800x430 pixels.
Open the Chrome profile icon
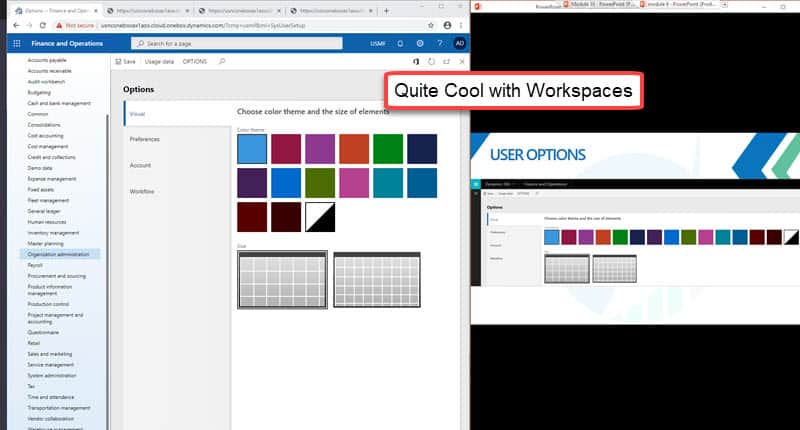pos(447,25)
